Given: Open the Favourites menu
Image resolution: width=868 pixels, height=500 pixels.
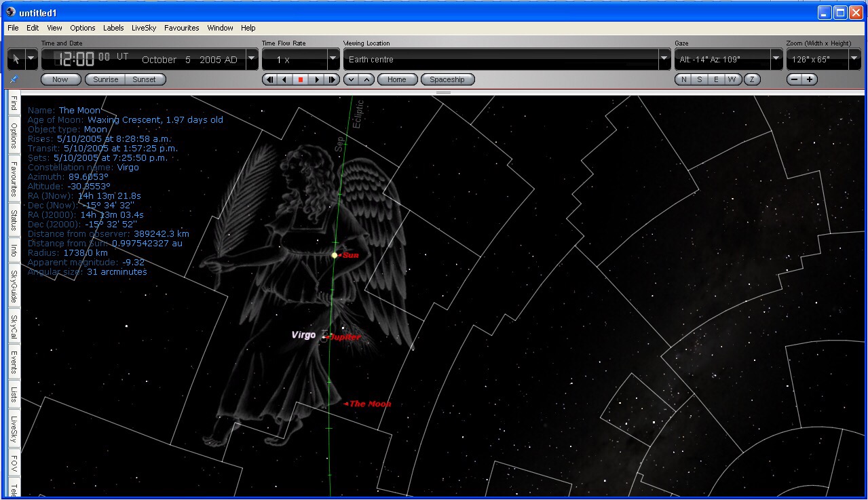Looking at the screenshot, I should click(x=182, y=28).
